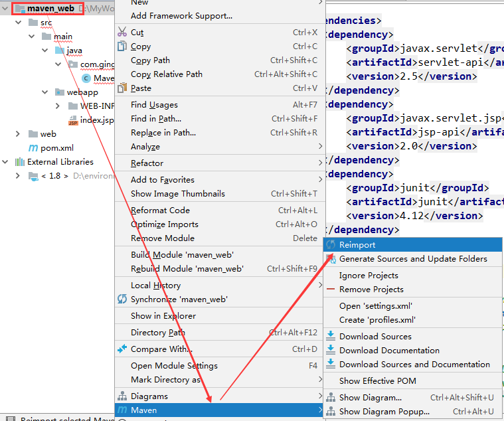Choose Create 'profiles.xml'
The image size is (504, 421).
(413, 320)
